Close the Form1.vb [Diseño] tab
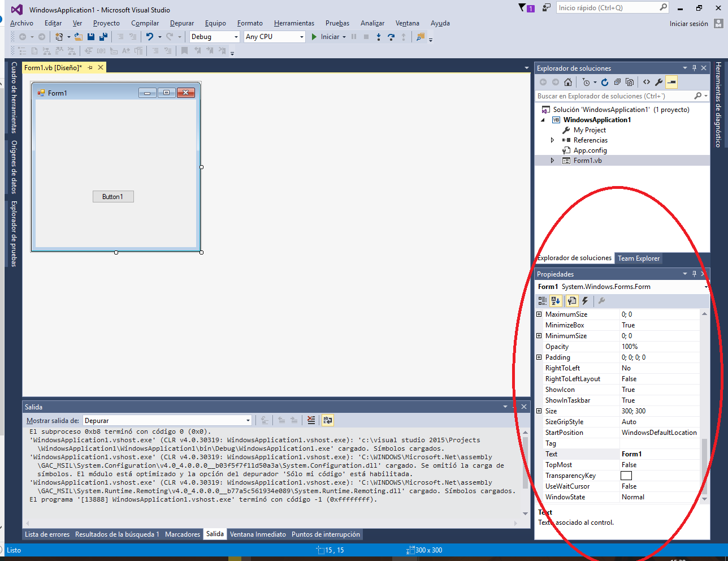The height and width of the screenshot is (561, 728). click(101, 67)
